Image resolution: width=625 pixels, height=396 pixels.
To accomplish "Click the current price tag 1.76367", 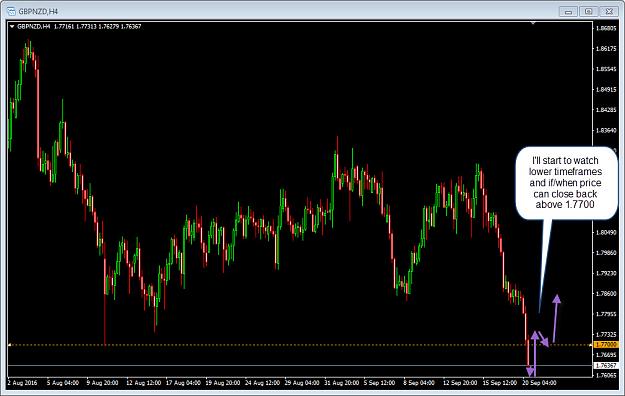I will (x=606, y=365).
